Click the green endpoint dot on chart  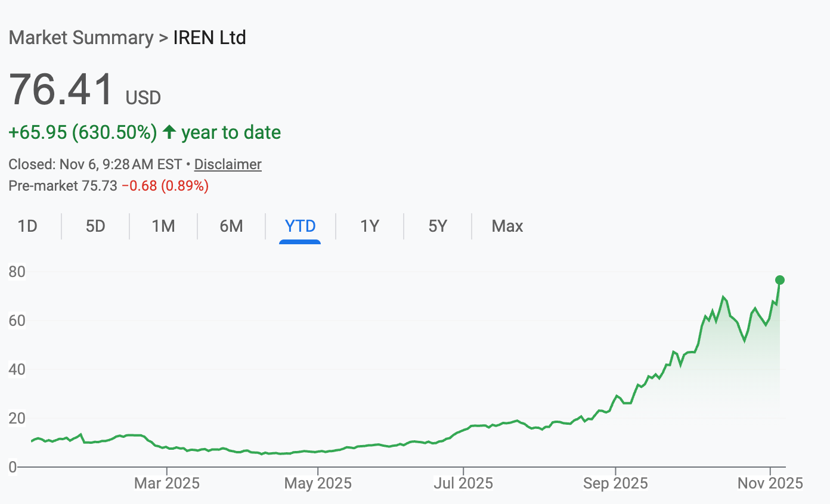click(x=779, y=280)
